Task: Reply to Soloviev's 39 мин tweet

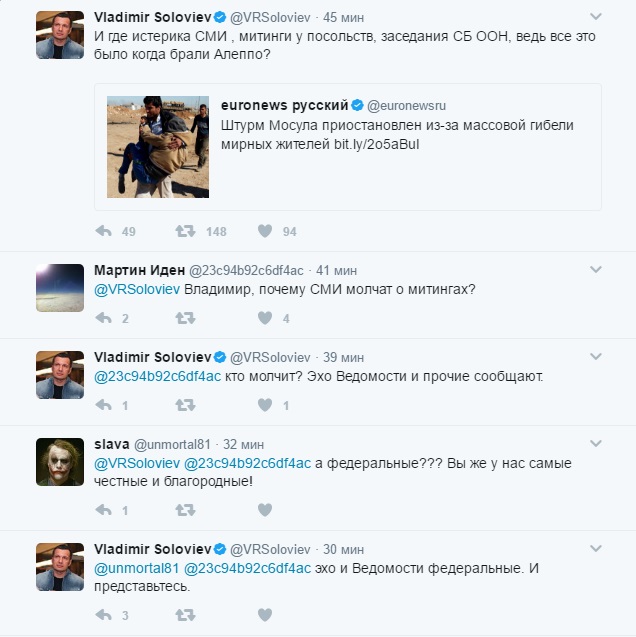Action: (104, 405)
